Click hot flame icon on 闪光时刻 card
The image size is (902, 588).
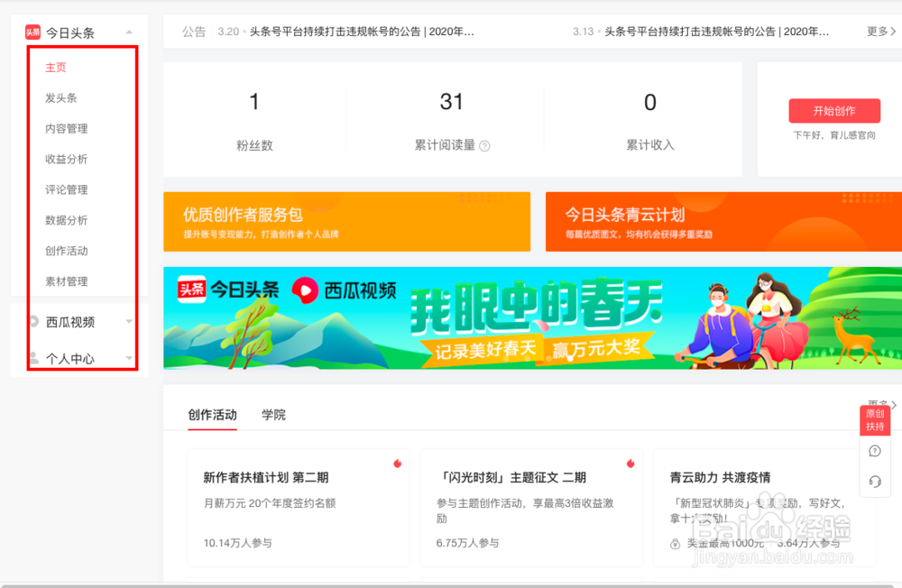pos(630,464)
